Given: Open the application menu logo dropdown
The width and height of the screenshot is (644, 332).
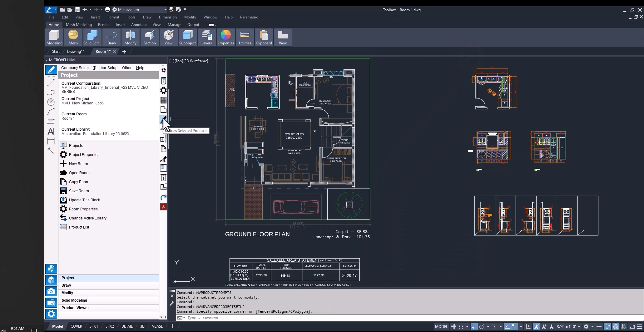Looking at the screenshot, I should tap(51, 10).
